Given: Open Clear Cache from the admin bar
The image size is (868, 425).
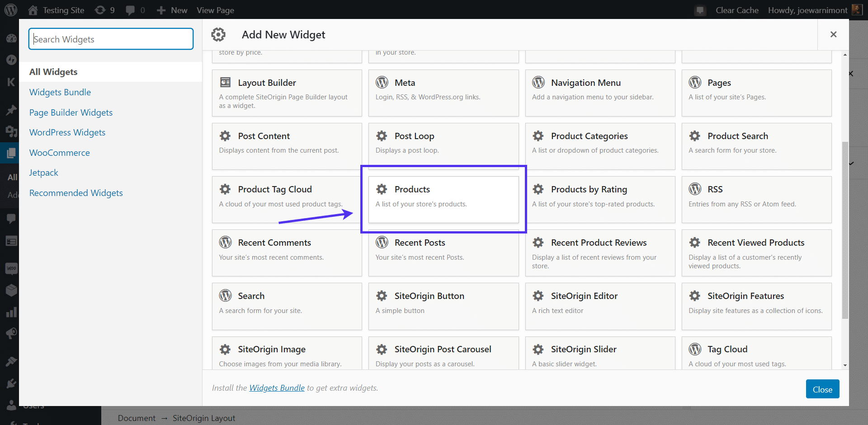Looking at the screenshot, I should (x=736, y=9).
